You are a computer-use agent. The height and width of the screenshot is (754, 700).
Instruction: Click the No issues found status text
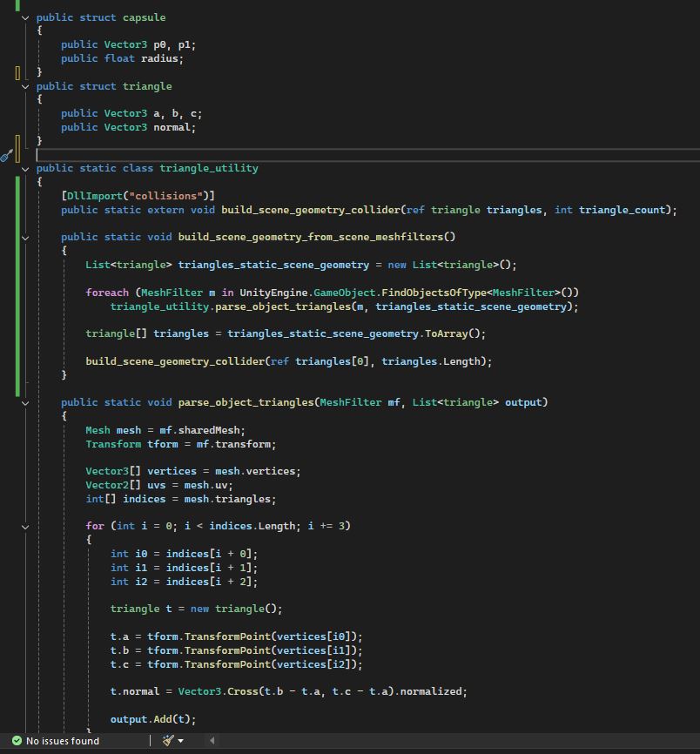click(63, 741)
